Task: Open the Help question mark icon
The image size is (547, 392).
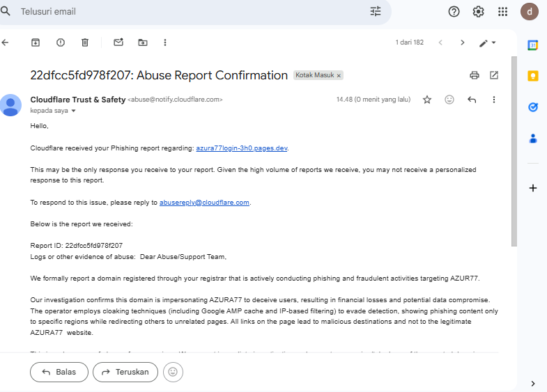Action: pos(454,12)
